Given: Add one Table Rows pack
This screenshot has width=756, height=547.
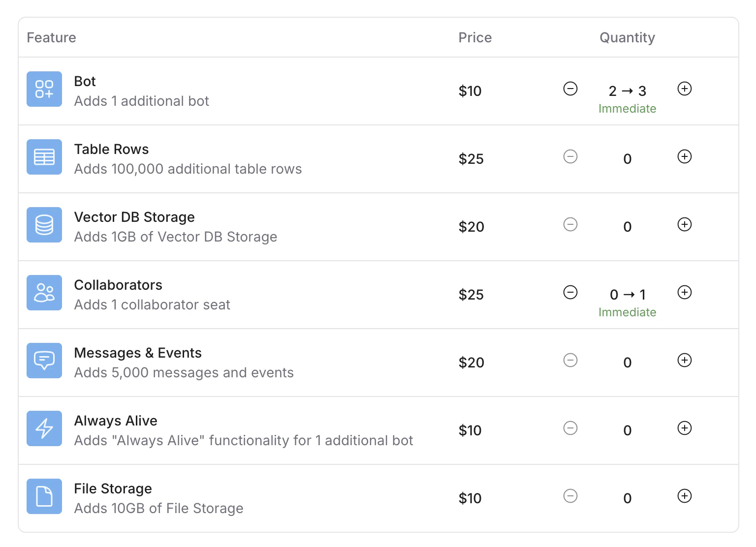Looking at the screenshot, I should (x=685, y=156).
